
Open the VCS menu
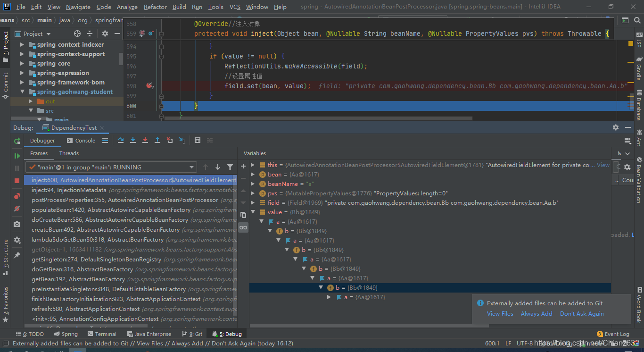coord(235,7)
